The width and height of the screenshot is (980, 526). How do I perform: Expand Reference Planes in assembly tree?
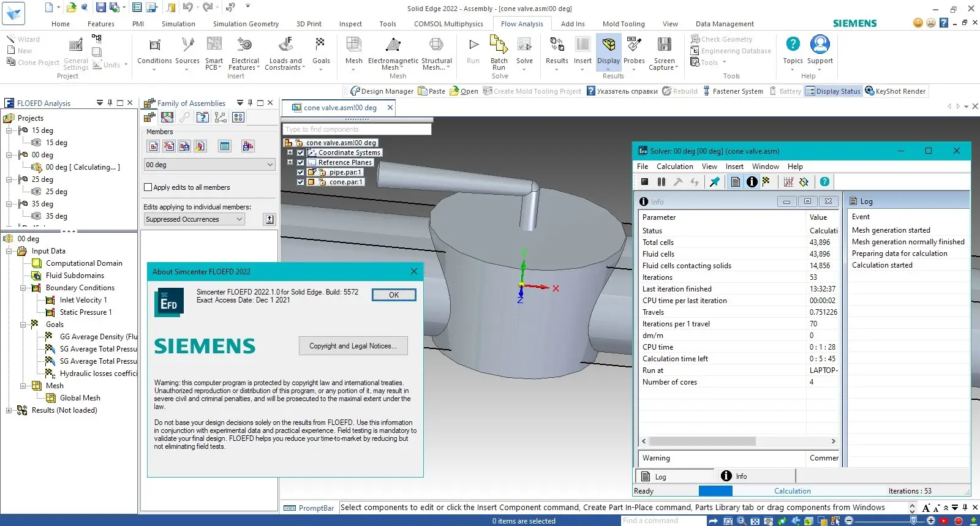click(x=290, y=163)
